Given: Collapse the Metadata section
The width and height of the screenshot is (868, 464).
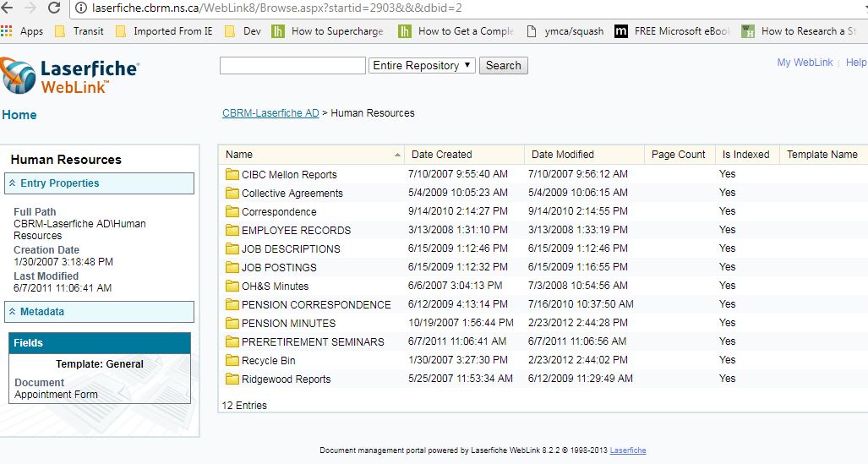Looking at the screenshot, I should pos(14,312).
